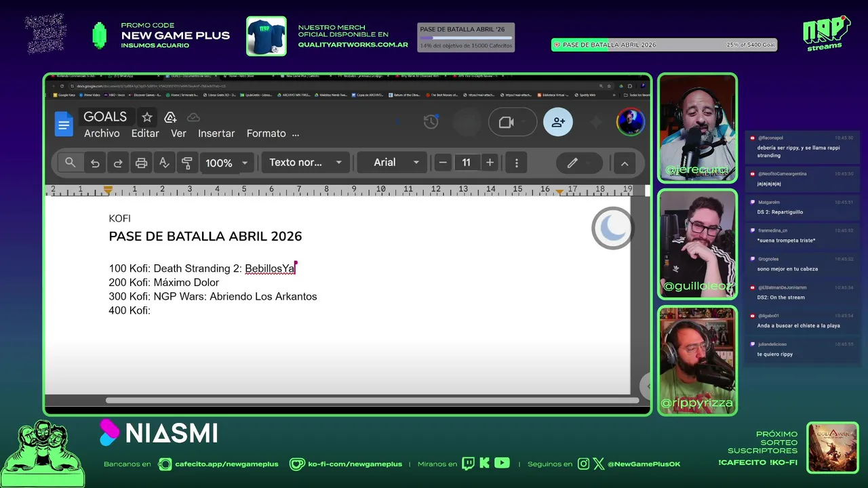
Task: Click the browser reload button
Action: tap(62, 86)
